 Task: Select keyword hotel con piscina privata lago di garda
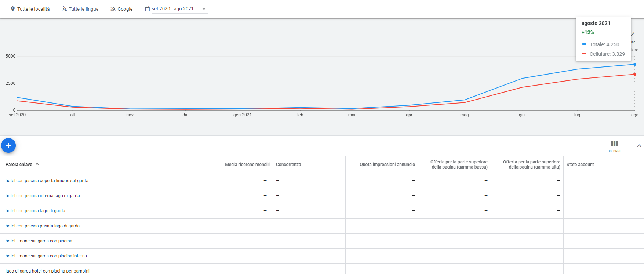[x=43, y=226]
